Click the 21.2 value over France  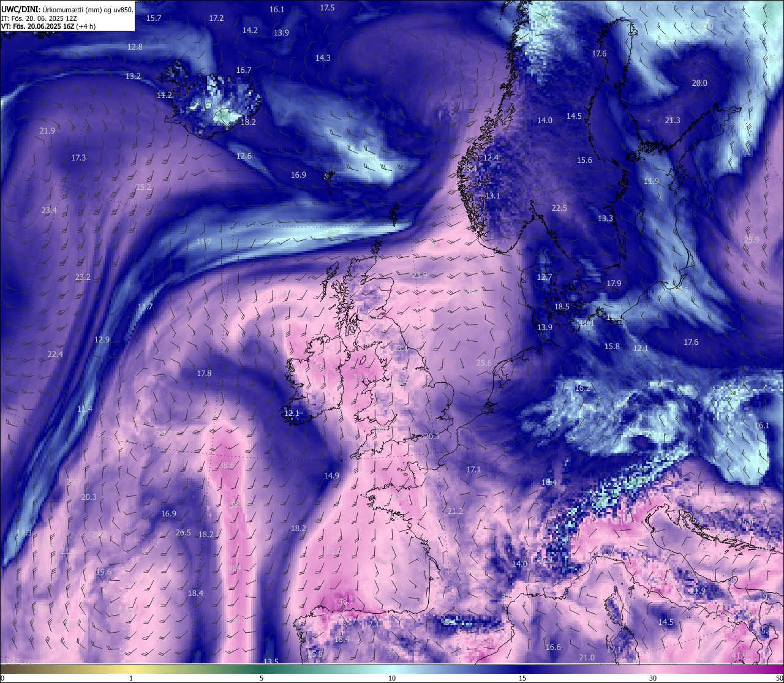click(455, 511)
